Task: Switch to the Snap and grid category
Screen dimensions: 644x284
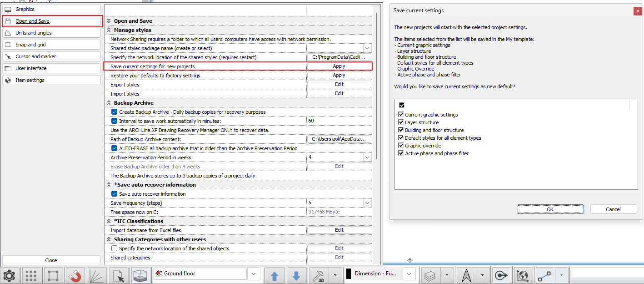Action: click(x=51, y=45)
